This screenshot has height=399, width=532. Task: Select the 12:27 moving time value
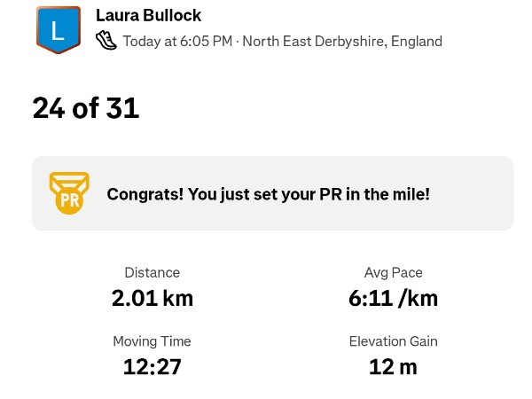[152, 366]
